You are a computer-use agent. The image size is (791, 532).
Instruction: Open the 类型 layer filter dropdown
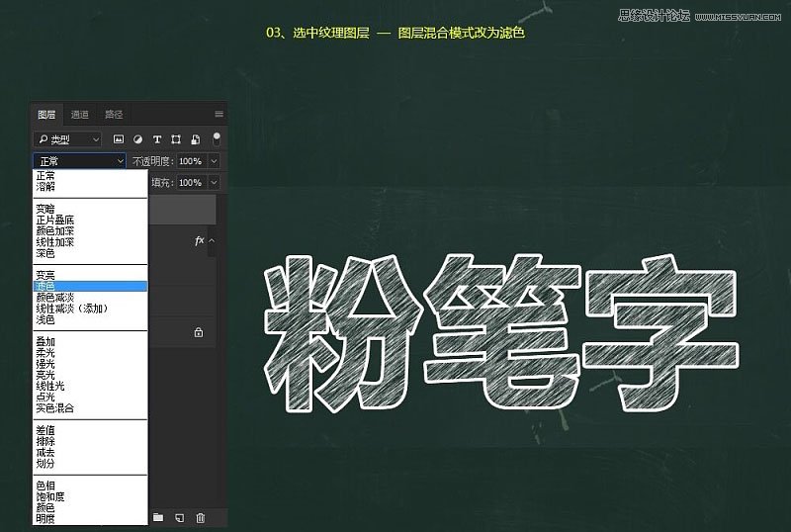tap(67, 139)
